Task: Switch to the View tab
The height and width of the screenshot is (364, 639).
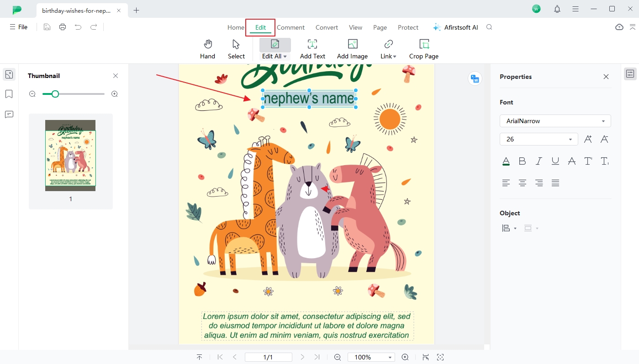Action: (x=355, y=27)
